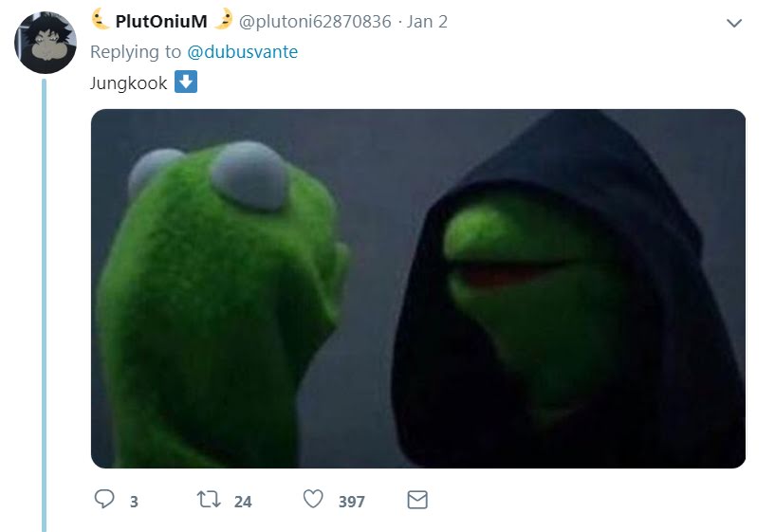Click the left crescent moon emoji
The height and width of the screenshot is (532, 775).
coord(101,20)
